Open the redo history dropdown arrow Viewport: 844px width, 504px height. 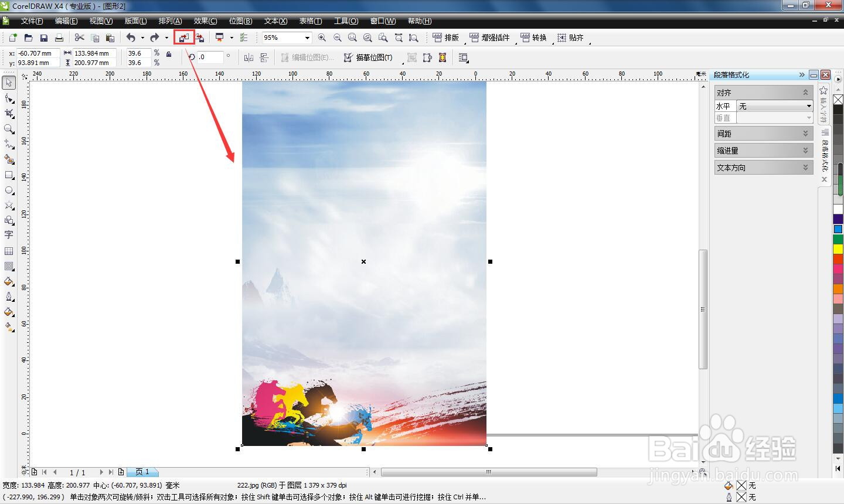[166, 38]
